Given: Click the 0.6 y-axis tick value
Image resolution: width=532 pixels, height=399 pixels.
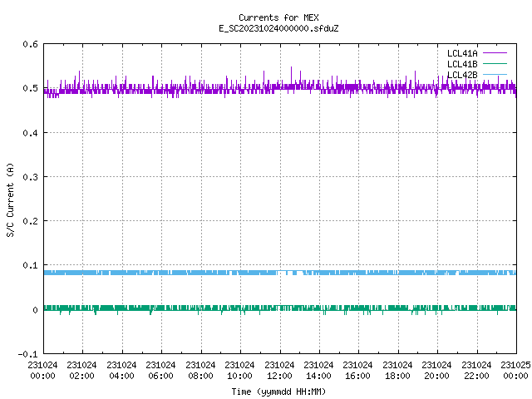Looking at the screenshot, I should [30, 44].
